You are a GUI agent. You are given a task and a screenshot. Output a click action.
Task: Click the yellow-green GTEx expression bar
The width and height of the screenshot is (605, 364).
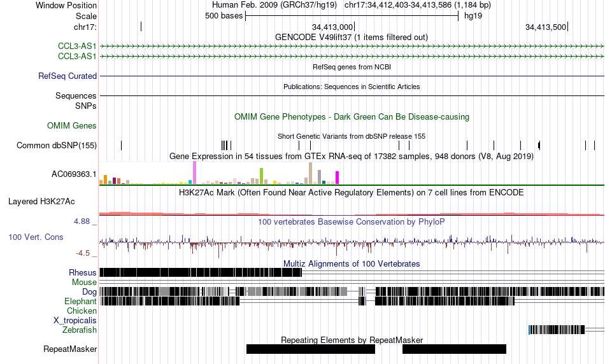261,176
